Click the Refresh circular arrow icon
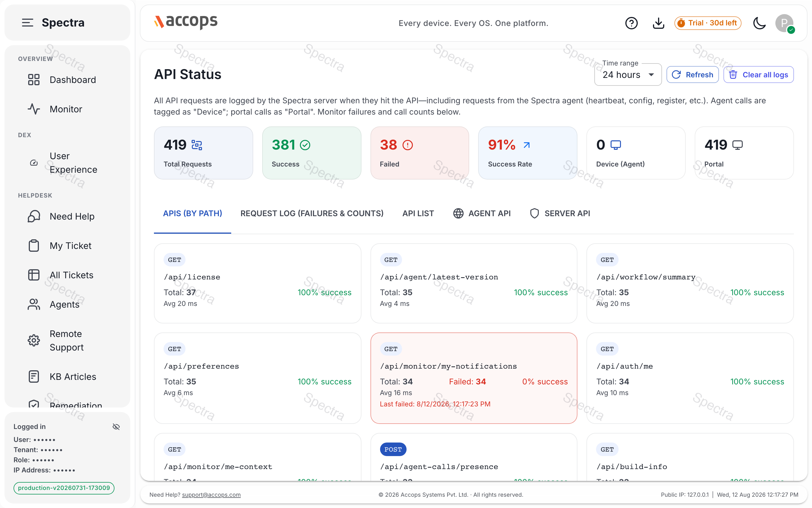 [676, 75]
